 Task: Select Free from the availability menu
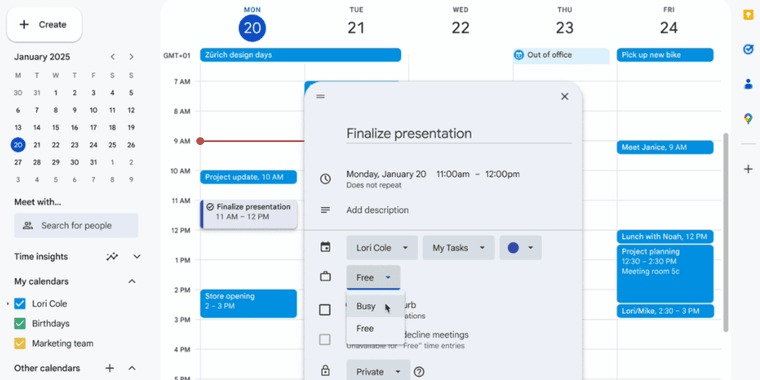click(x=376, y=329)
